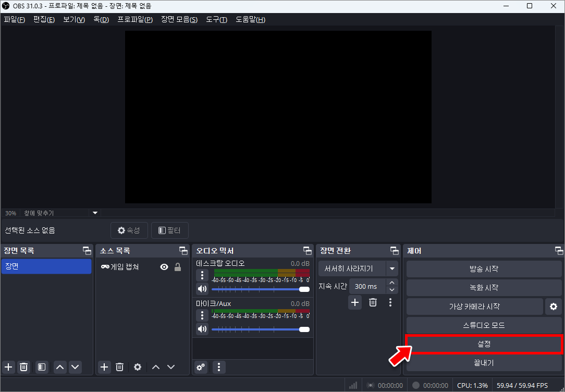Start recording with 녹화 시작
Viewport: 565px width, 392px height.
point(484,288)
